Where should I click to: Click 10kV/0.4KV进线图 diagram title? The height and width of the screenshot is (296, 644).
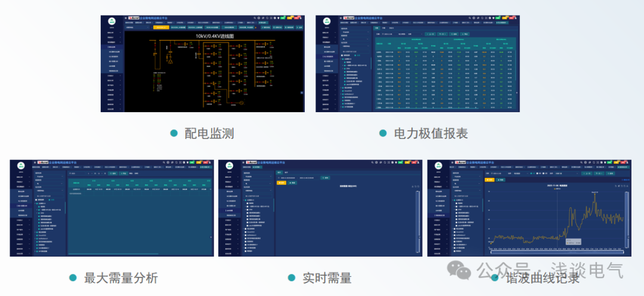click(215, 36)
